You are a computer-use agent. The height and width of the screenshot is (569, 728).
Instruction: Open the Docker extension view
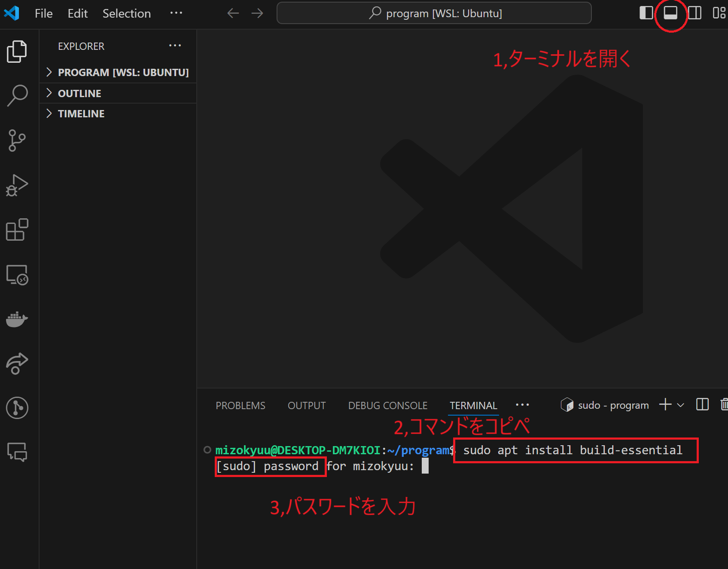click(x=17, y=320)
